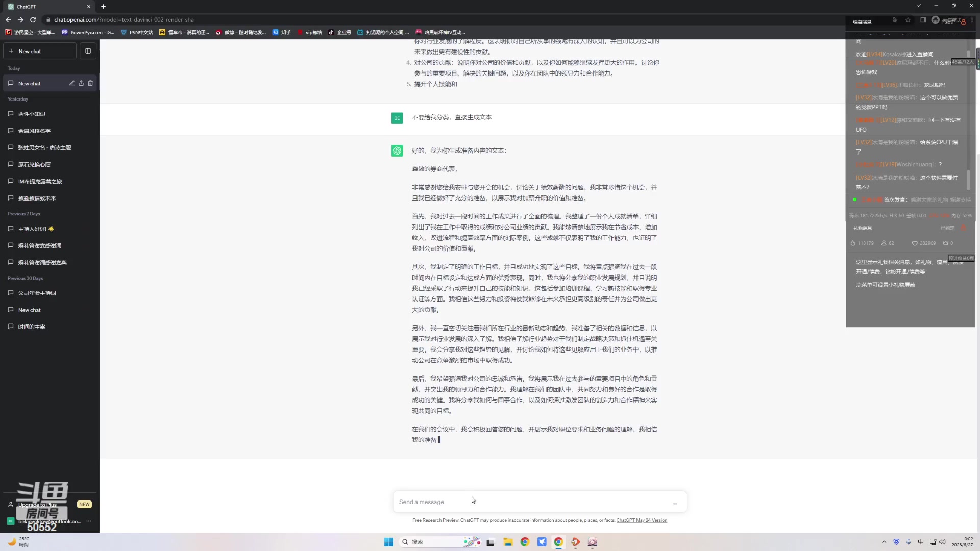Screen dimensions: 980x551
Task: Click the microphone tray icon
Action: coord(909,542)
